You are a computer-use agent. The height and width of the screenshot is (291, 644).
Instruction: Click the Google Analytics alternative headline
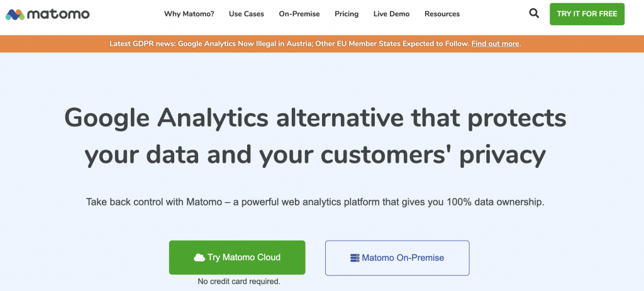[x=316, y=136]
